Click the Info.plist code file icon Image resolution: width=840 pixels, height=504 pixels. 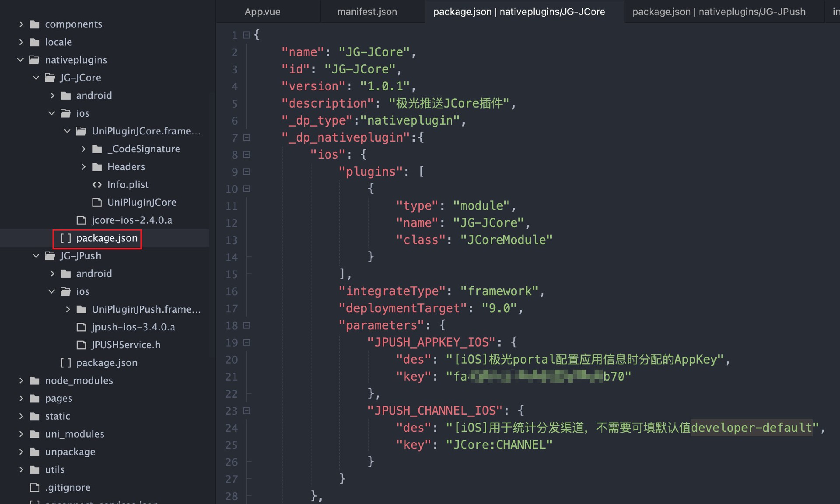pos(97,185)
